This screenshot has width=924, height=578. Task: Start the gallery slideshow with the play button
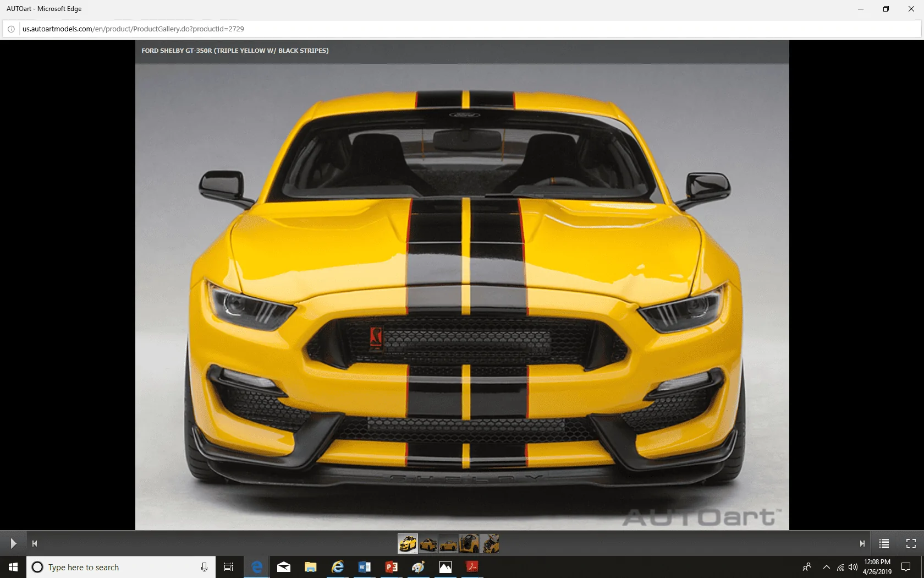point(13,543)
